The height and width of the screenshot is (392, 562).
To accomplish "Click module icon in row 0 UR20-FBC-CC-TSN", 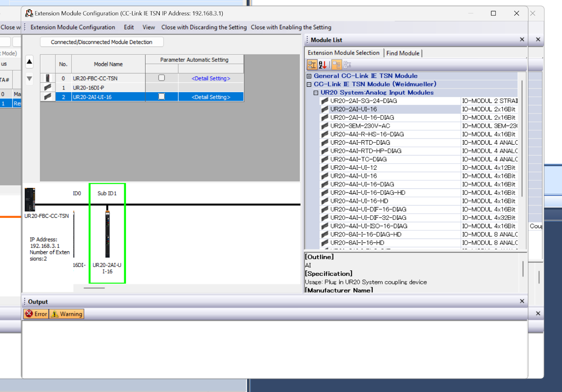I will (48, 78).
